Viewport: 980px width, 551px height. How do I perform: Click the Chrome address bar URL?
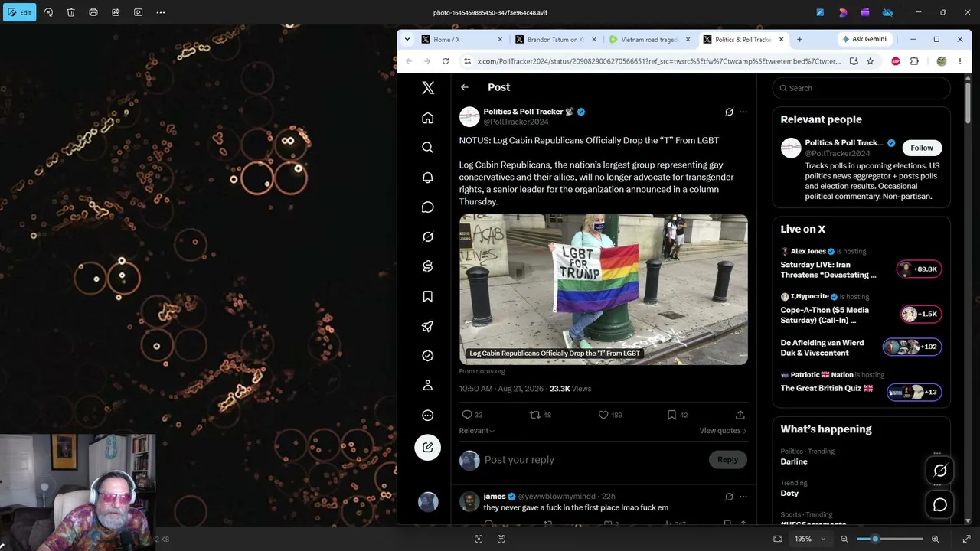[658, 61]
